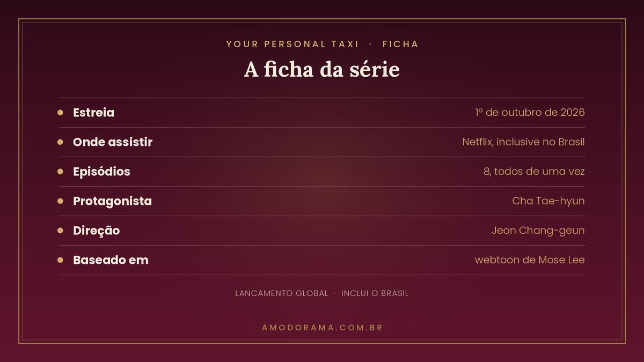The image size is (644, 362).
Task: Click the Cha Tae-hyun name
Action: (x=548, y=201)
